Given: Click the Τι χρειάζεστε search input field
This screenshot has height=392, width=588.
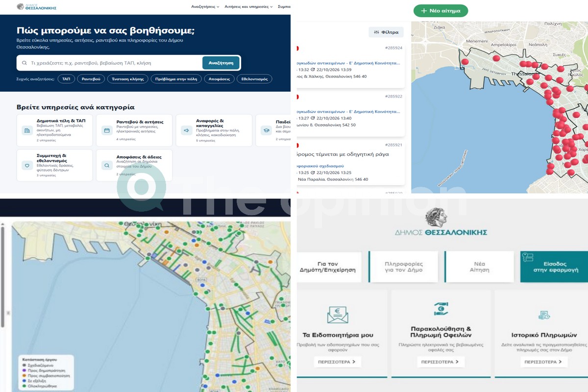Looking at the screenshot, I should tap(110, 63).
